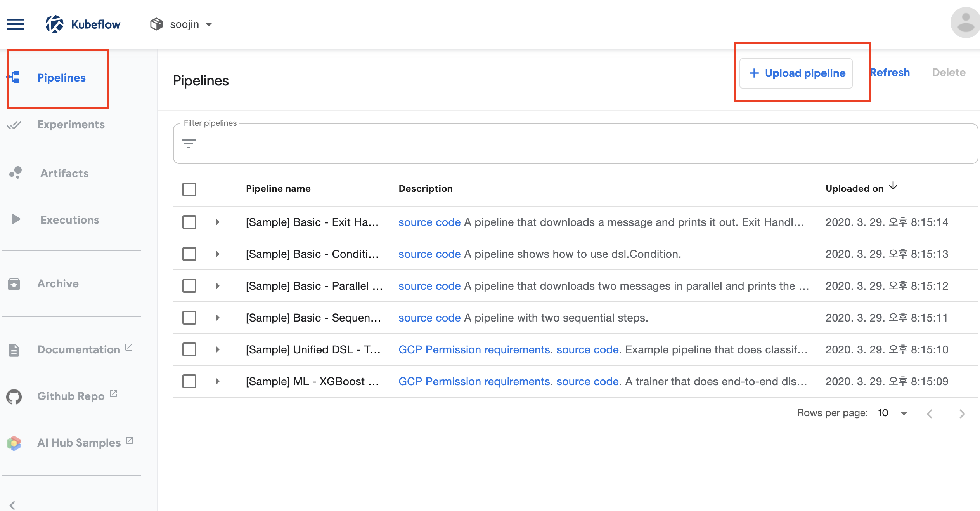980x511 pixels.
Task: Open the soojin namespace dropdown
Action: pyautogui.click(x=184, y=24)
